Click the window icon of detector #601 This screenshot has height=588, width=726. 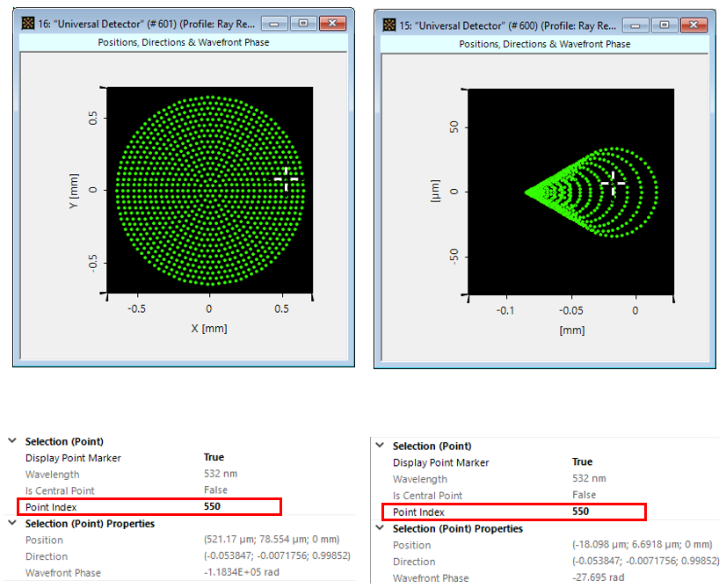click(x=25, y=24)
